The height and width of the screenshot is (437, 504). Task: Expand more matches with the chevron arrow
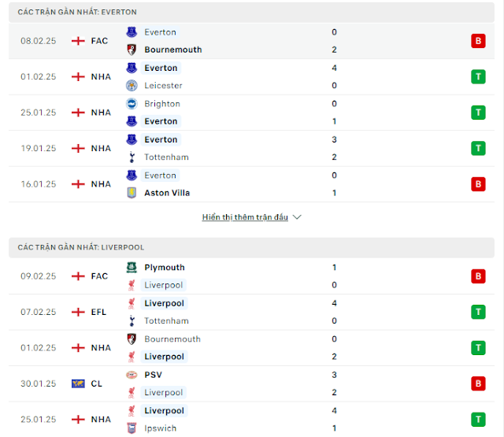click(297, 217)
